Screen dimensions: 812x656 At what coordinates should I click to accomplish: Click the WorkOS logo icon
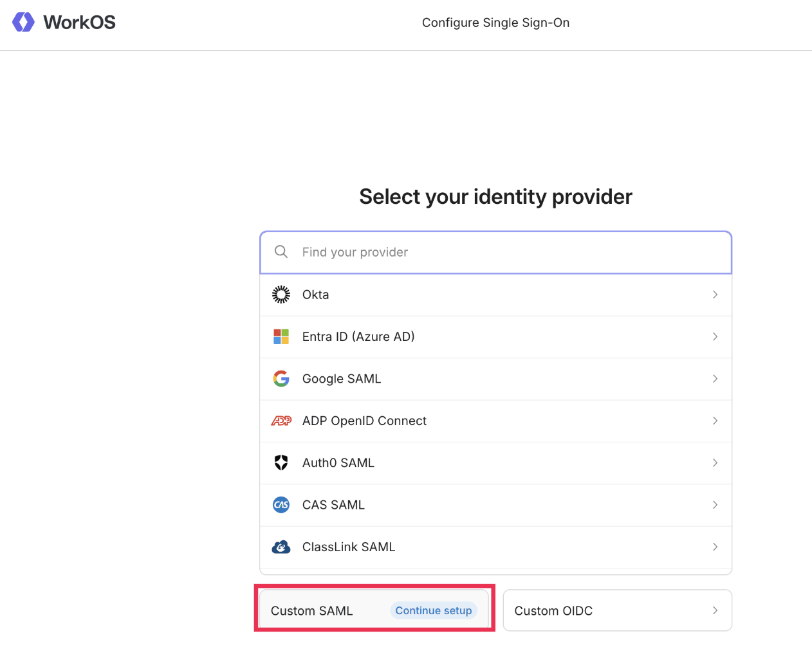[24, 22]
